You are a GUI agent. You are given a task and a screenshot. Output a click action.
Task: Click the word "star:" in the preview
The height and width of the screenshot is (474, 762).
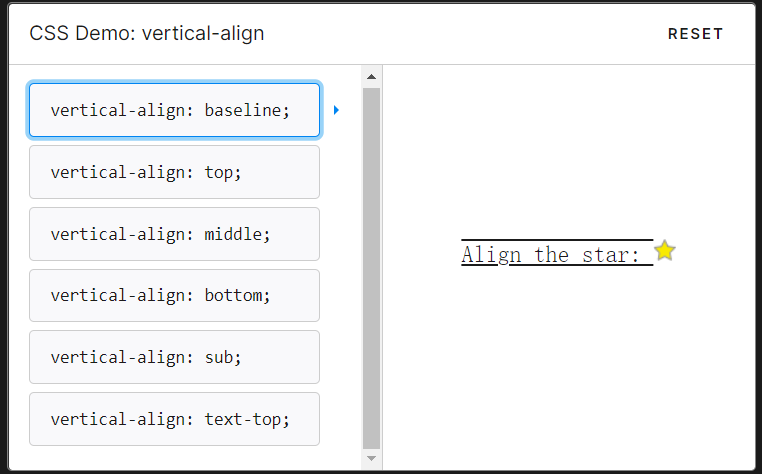point(610,255)
